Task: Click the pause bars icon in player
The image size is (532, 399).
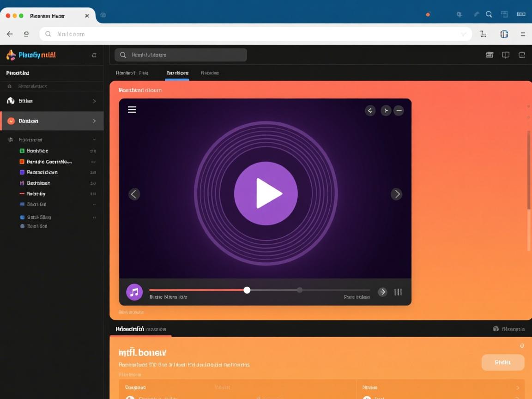Action: [x=398, y=292]
